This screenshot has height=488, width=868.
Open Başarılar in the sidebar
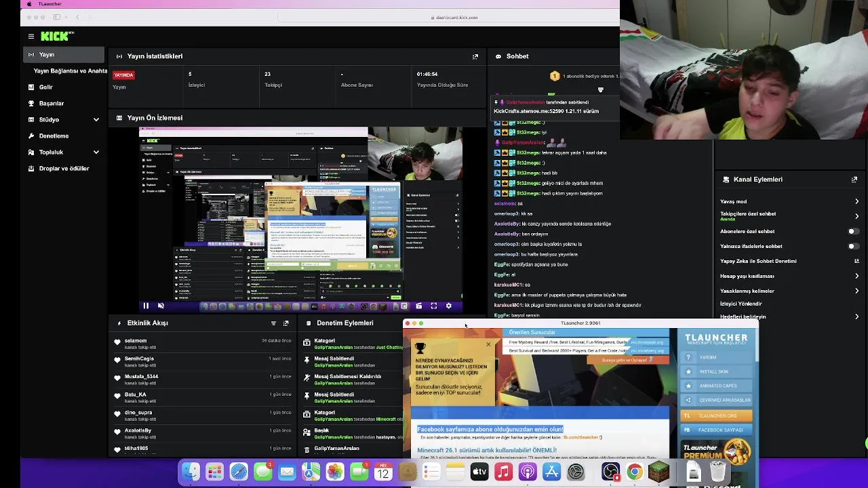point(52,104)
